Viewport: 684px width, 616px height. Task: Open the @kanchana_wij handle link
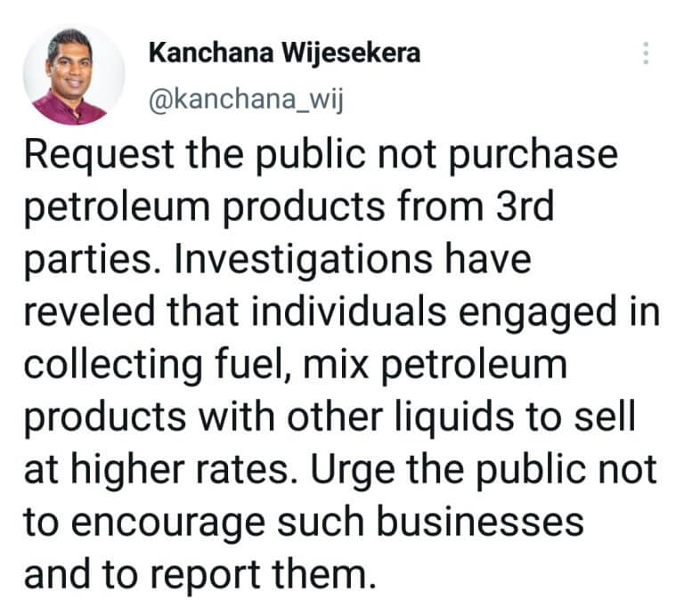247,100
